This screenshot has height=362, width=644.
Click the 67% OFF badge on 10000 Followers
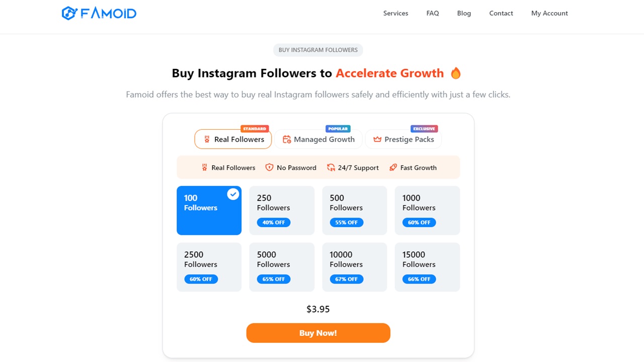tap(346, 279)
